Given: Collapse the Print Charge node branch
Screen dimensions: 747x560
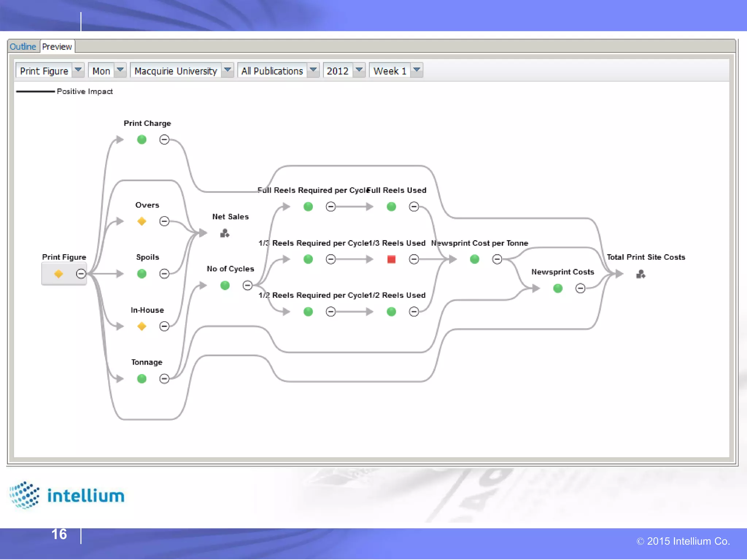Looking at the screenshot, I should [165, 140].
